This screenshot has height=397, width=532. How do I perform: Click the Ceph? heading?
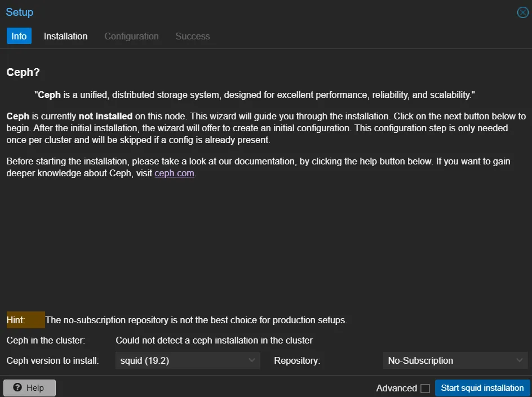[23, 72]
